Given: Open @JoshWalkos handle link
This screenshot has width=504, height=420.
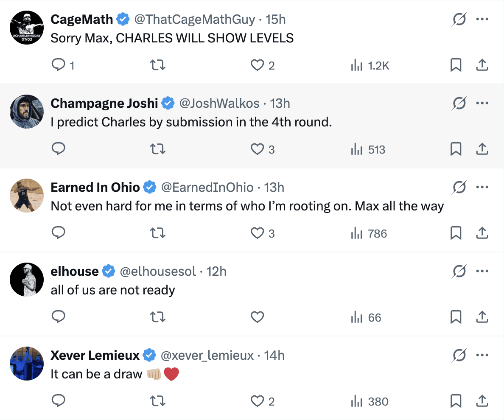Looking at the screenshot, I should (220, 103).
